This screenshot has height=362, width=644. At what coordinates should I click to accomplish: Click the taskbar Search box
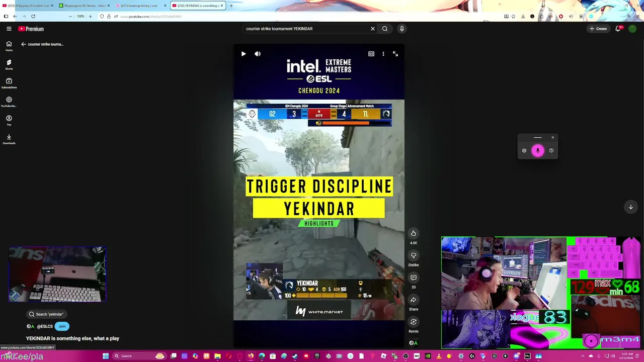pos(139,356)
